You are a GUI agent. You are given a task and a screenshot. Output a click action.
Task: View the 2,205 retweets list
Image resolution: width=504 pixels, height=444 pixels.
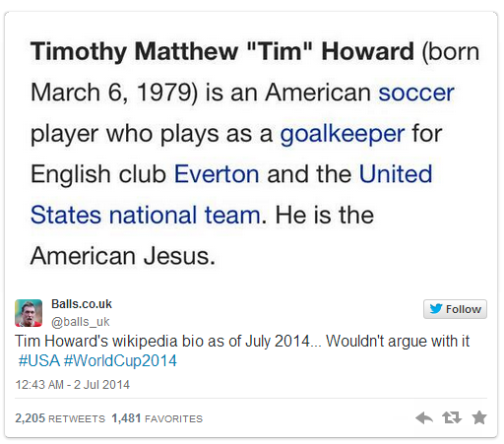pos(60,418)
